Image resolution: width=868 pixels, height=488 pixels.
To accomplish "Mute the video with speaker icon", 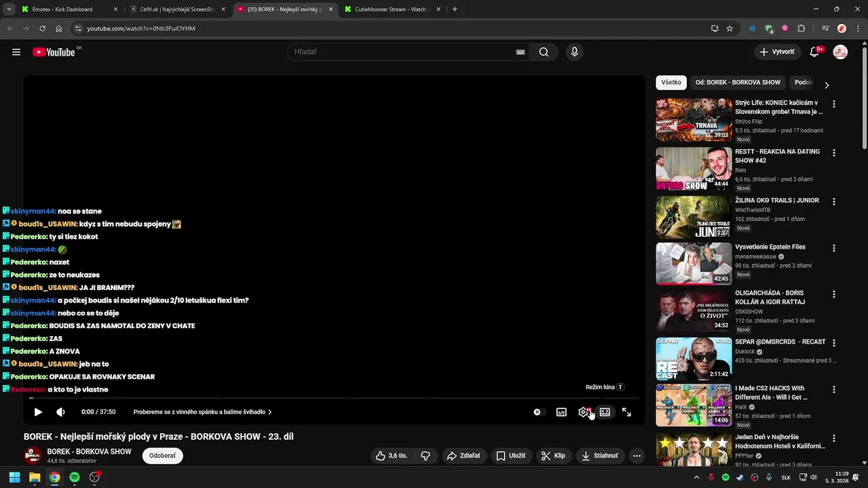I will 60,412.
